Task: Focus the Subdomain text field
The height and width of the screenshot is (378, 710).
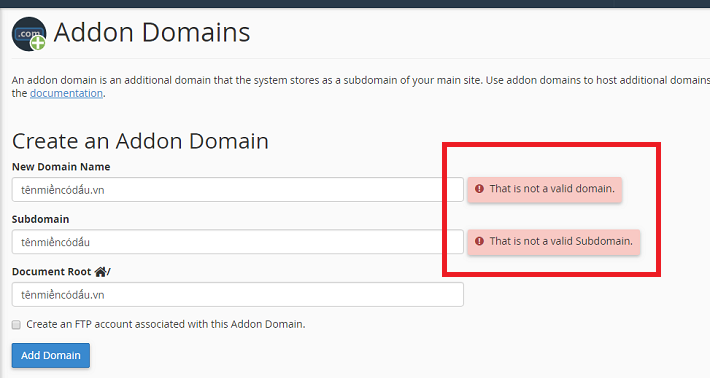Action: [238, 242]
